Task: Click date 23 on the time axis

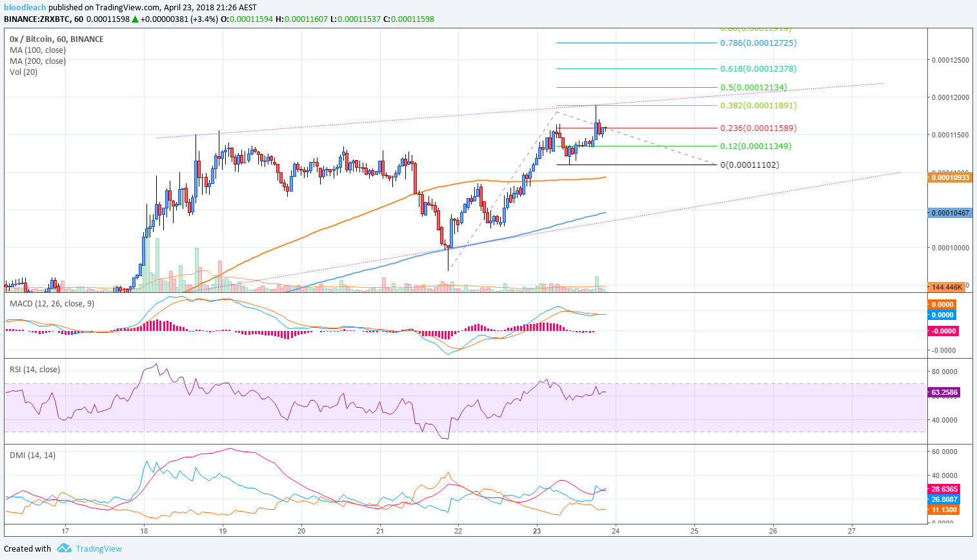Action: point(537,530)
